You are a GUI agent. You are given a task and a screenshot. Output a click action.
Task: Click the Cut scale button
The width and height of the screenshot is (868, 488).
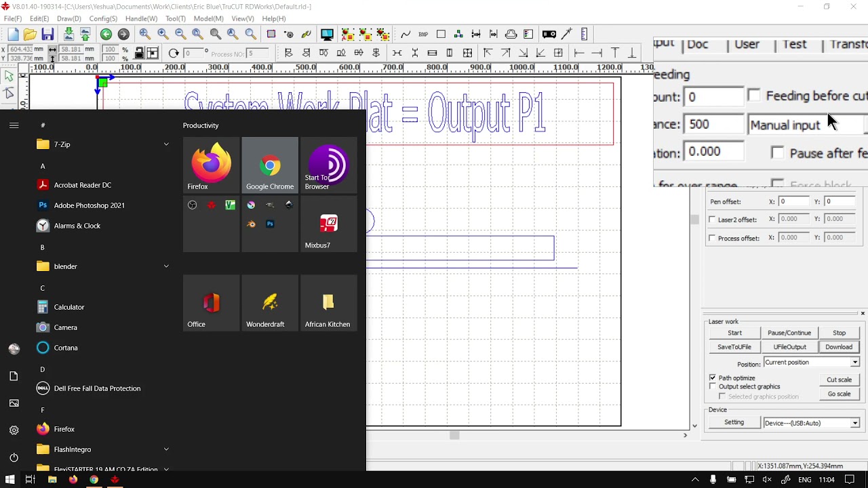pyautogui.click(x=840, y=380)
